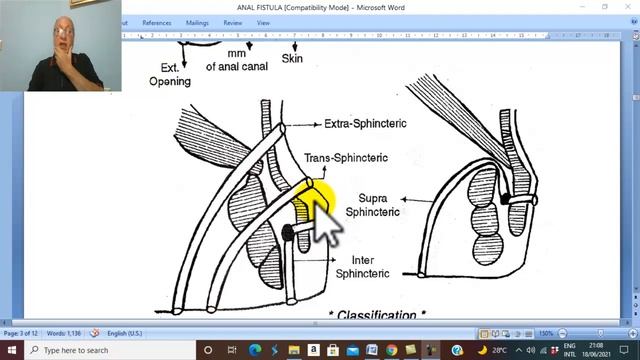
Task: Click the Supra Sphincteric label
Action: (372, 205)
